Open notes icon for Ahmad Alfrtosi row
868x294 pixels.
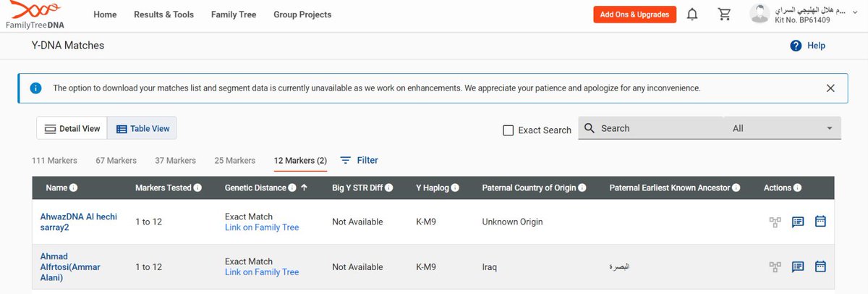(x=798, y=266)
